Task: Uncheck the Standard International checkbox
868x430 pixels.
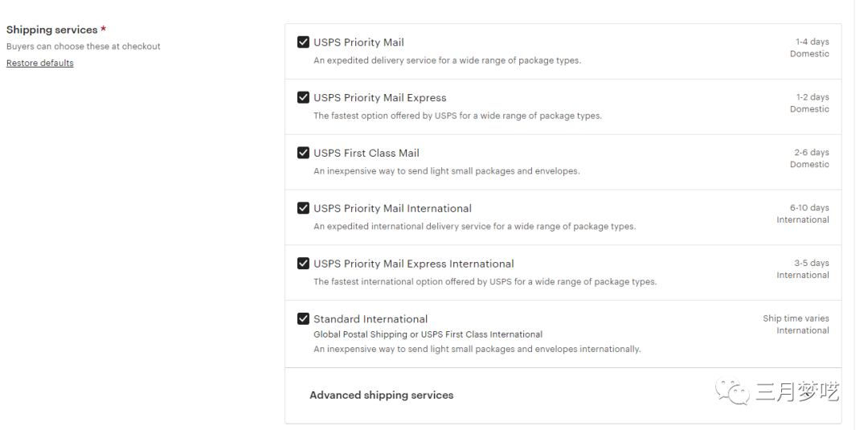Action: pyautogui.click(x=303, y=319)
